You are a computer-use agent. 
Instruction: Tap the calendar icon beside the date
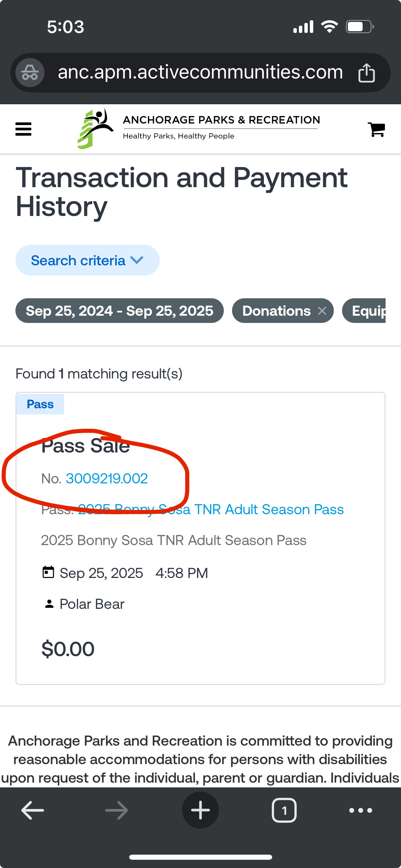click(48, 572)
